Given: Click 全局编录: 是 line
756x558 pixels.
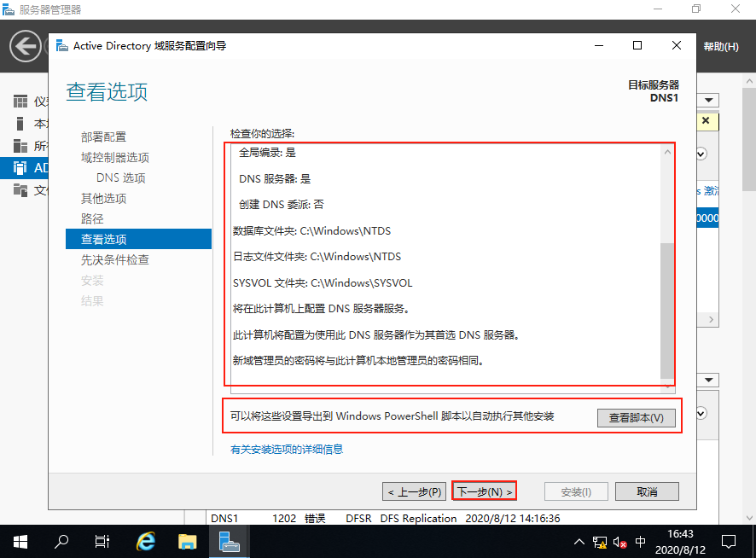Looking at the screenshot, I should click(267, 153).
